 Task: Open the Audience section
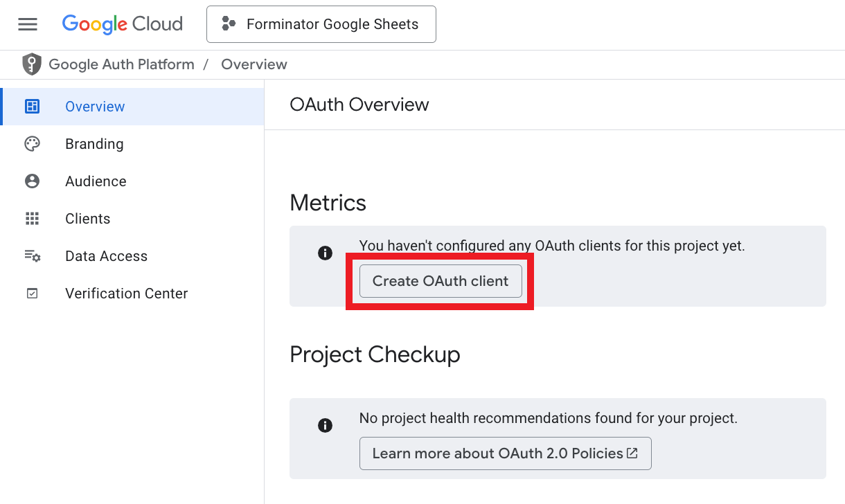click(132, 181)
